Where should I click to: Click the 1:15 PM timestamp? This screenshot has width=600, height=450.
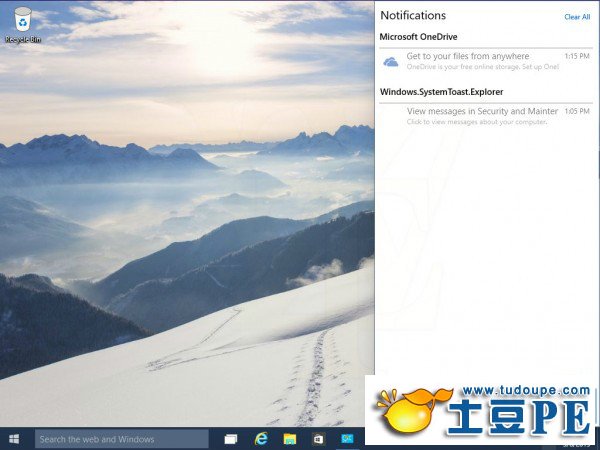[x=577, y=56]
